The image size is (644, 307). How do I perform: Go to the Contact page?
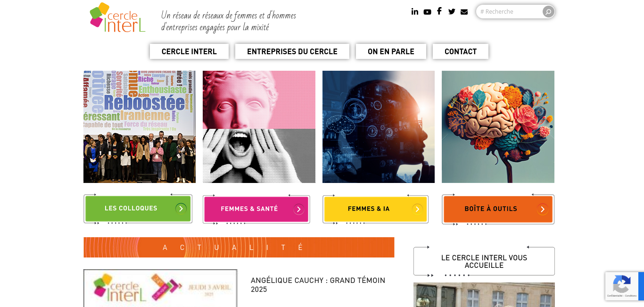(461, 51)
